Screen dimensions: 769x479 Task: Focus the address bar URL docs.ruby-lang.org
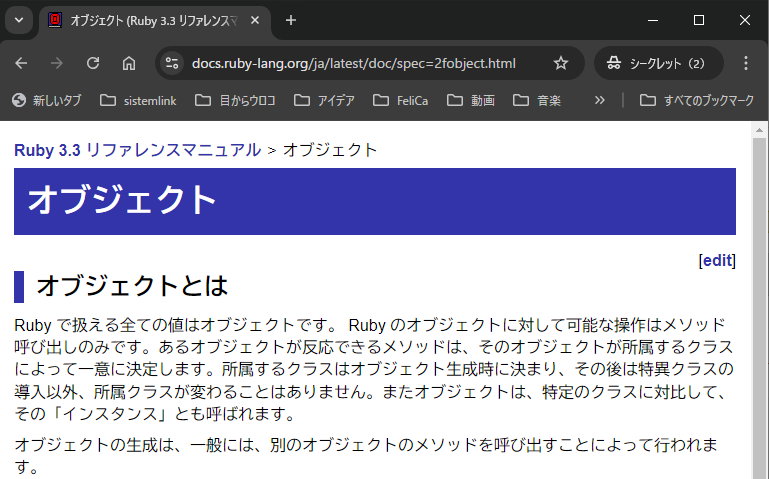354,63
